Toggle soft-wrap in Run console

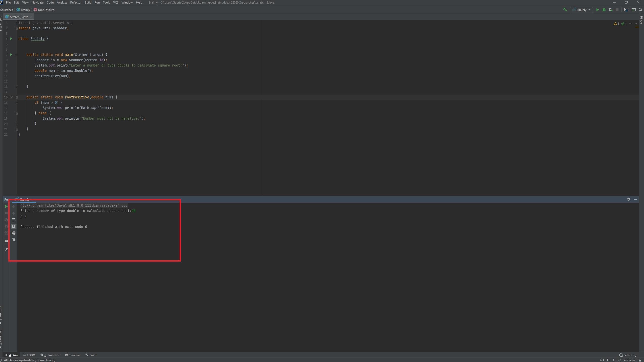[14, 220]
